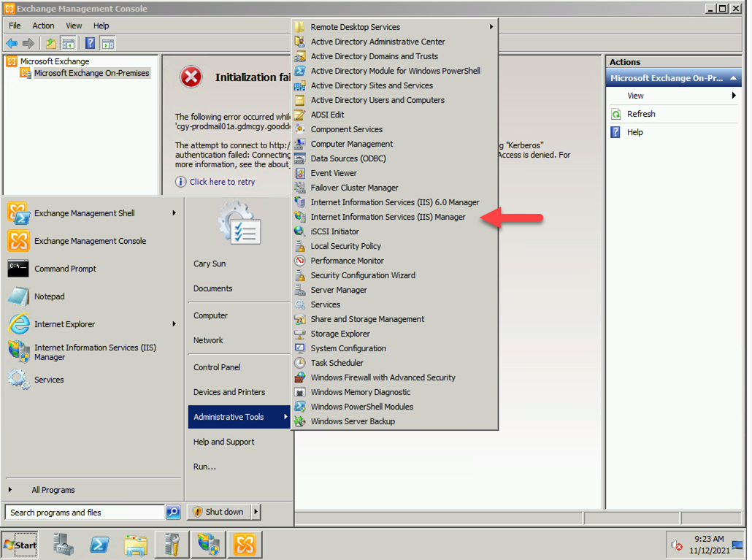Click the Start button
This screenshot has height=560, width=752.
pyautogui.click(x=20, y=545)
